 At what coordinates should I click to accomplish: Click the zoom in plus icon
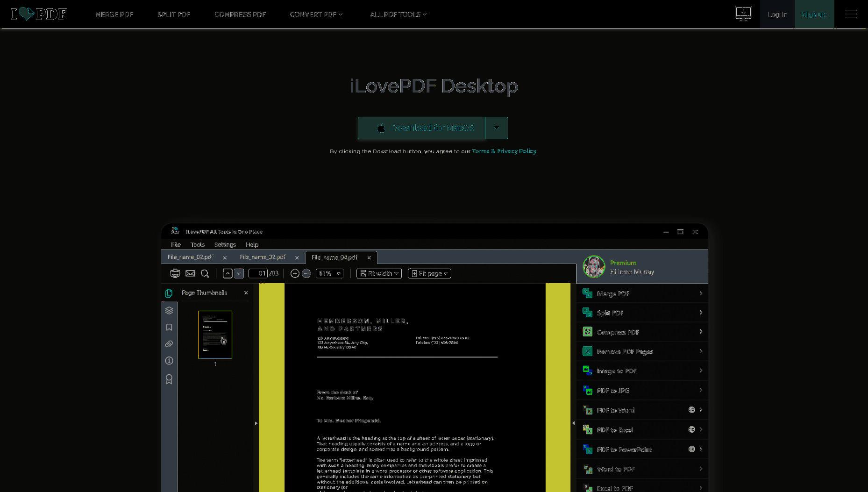pyautogui.click(x=295, y=273)
